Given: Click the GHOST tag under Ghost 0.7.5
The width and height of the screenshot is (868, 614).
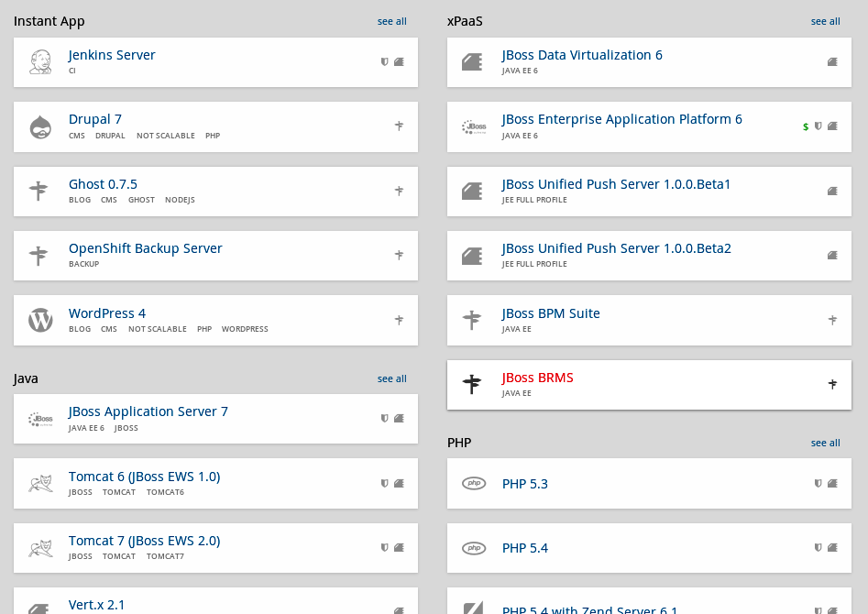Looking at the screenshot, I should [x=142, y=200].
